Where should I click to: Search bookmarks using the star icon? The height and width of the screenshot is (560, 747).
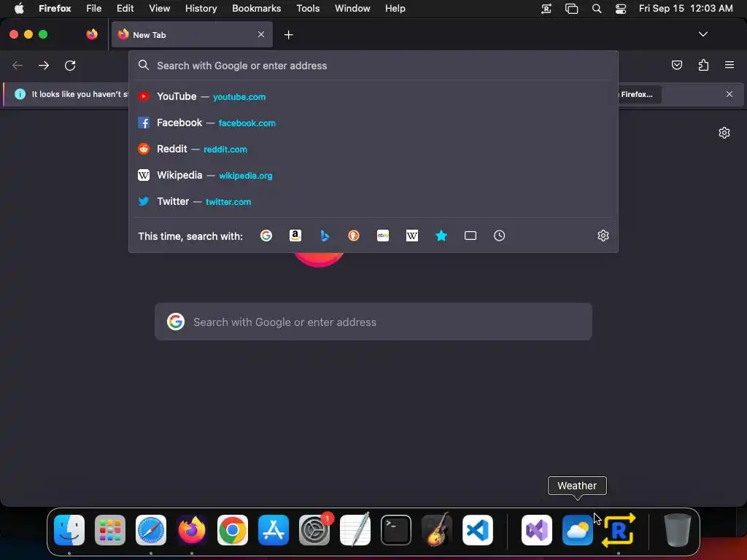[x=441, y=236]
